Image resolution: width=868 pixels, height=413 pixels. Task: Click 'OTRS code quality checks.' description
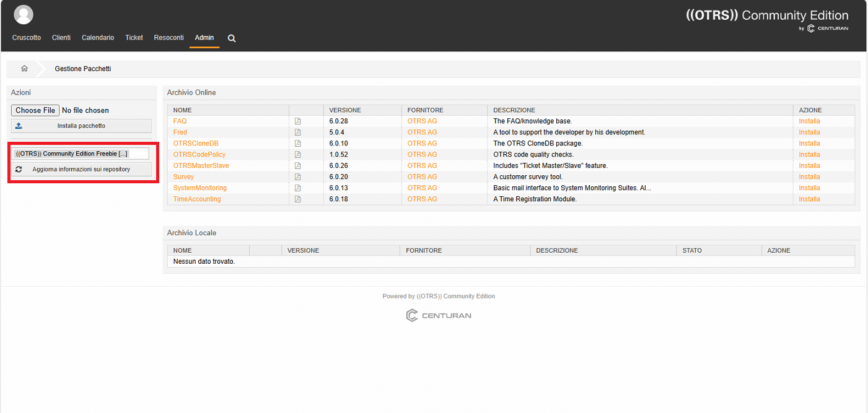click(x=533, y=155)
